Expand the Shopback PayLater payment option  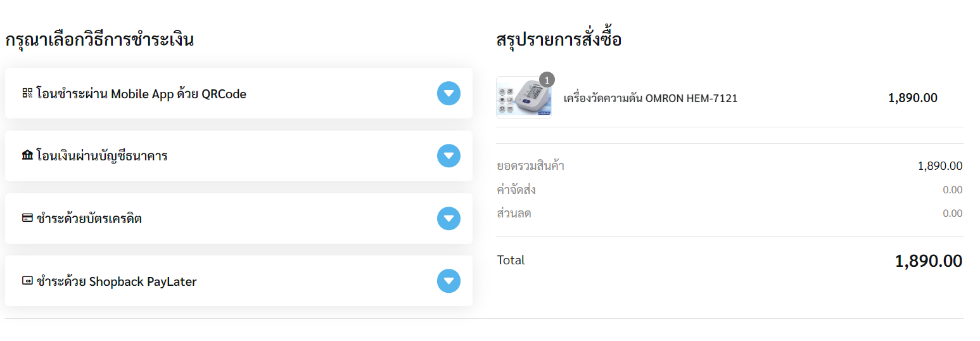point(449,281)
